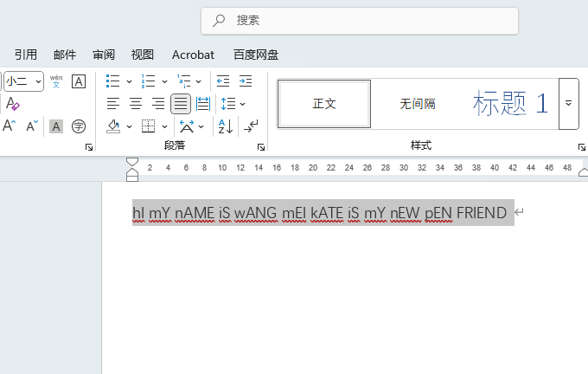
Task: Open the 审阅 tab
Action: [104, 55]
